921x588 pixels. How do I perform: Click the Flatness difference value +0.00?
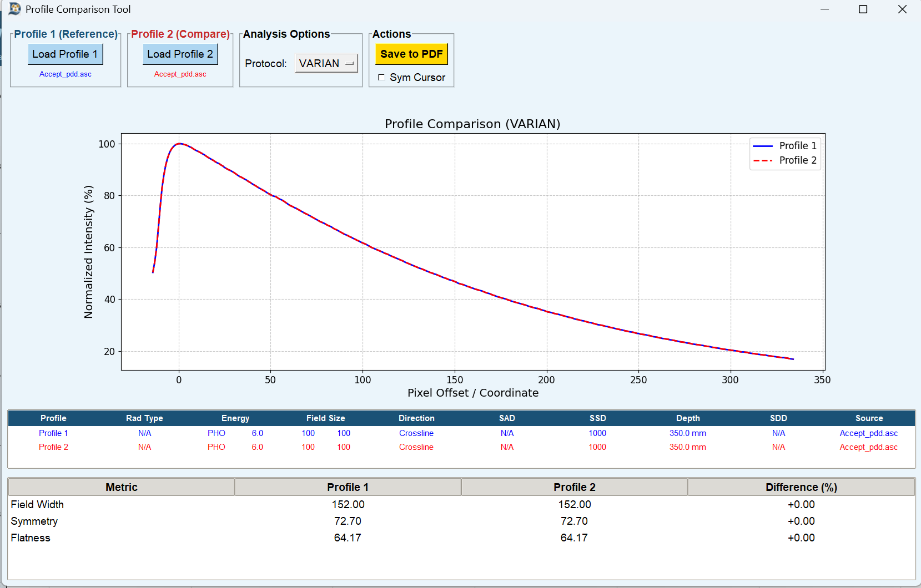[x=801, y=538]
